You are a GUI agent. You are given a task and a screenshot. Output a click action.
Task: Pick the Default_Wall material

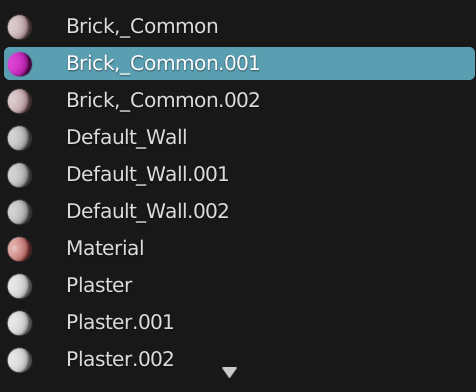click(239, 138)
